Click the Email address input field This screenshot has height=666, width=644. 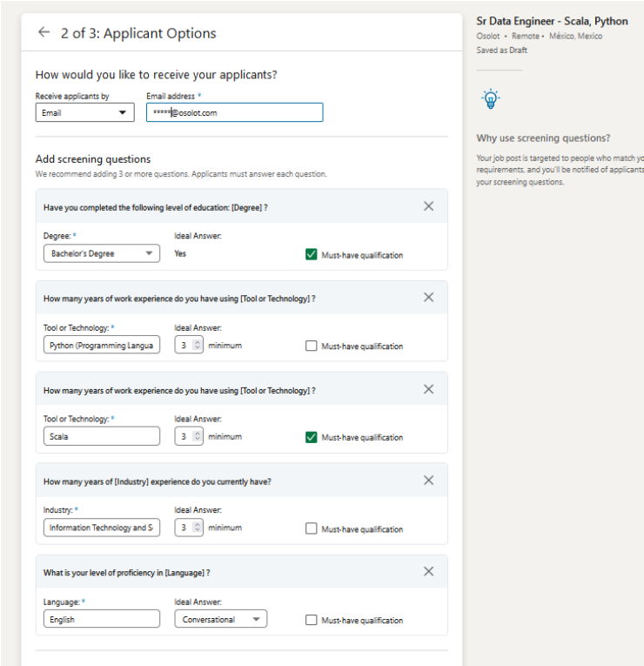click(x=235, y=112)
